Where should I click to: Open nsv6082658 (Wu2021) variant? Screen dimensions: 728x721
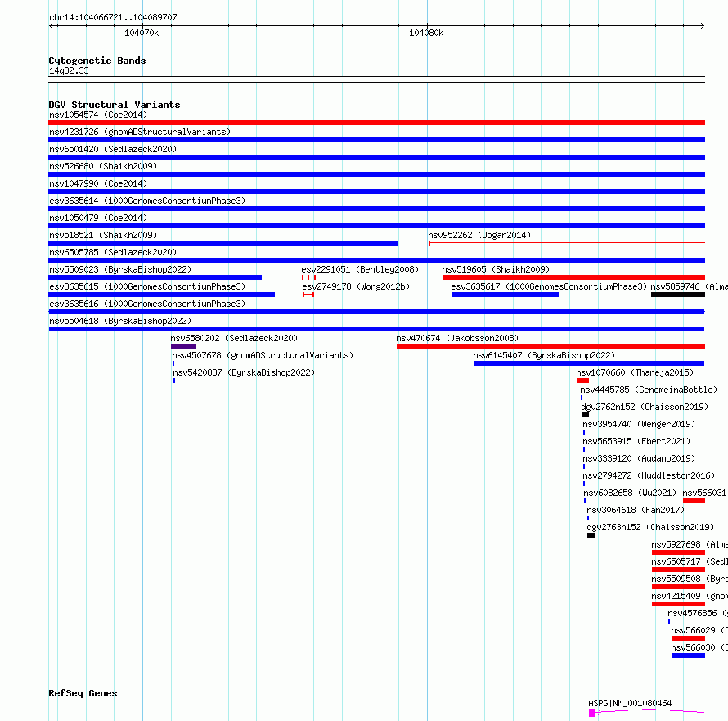coord(630,493)
